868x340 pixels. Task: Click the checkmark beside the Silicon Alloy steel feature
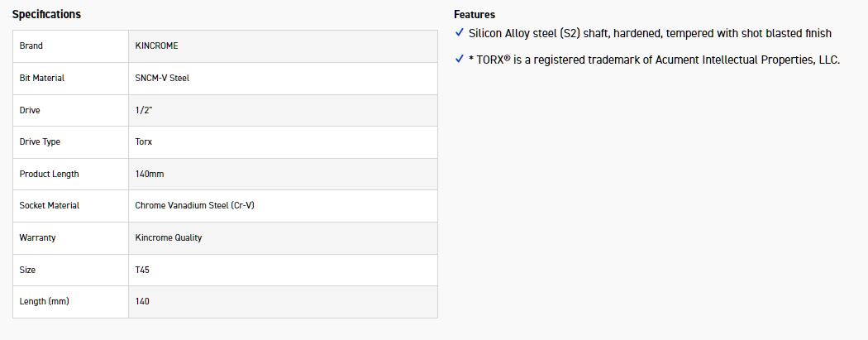click(460, 33)
